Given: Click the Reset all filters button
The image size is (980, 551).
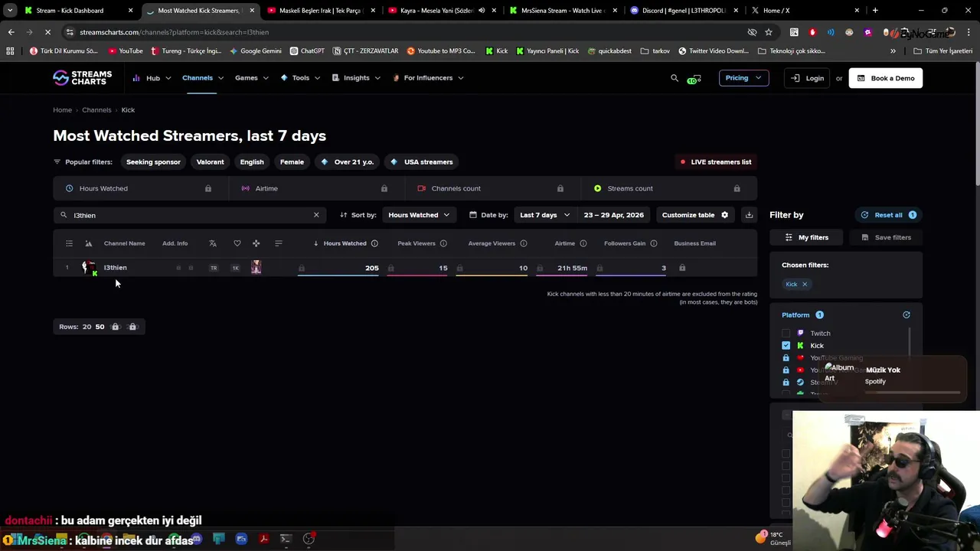Looking at the screenshot, I should 888,215.
